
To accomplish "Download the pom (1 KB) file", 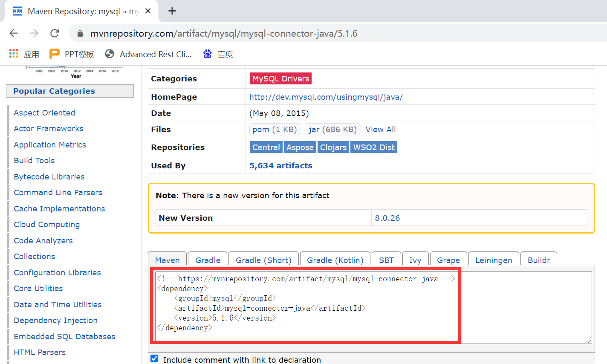I will [x=275, y=129].
